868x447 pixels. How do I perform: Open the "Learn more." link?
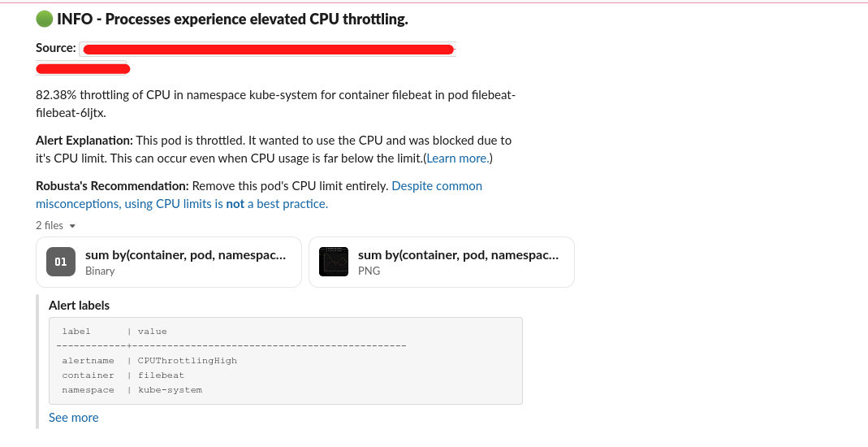[458, 158]
